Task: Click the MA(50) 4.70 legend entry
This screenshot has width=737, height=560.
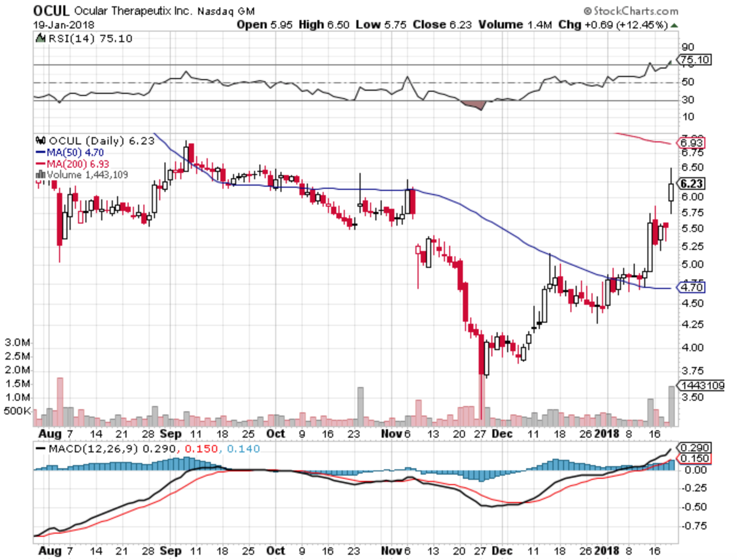Action: point(70,152)
